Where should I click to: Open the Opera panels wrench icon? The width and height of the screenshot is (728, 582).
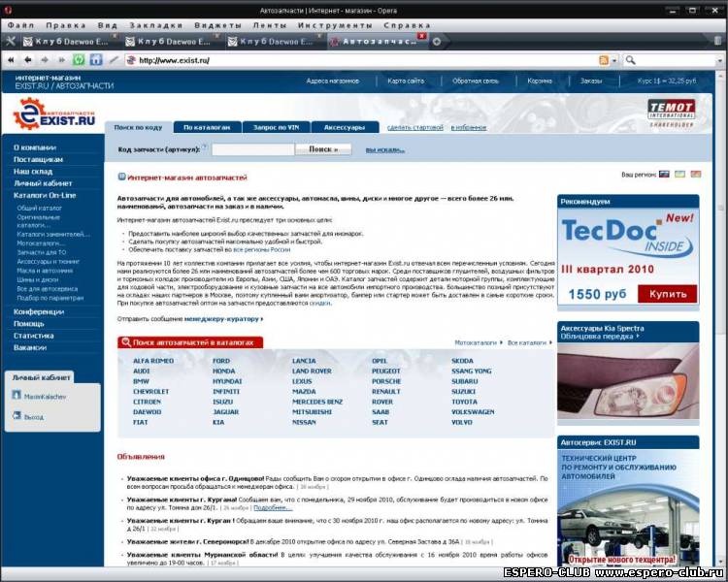click(10, 42)
